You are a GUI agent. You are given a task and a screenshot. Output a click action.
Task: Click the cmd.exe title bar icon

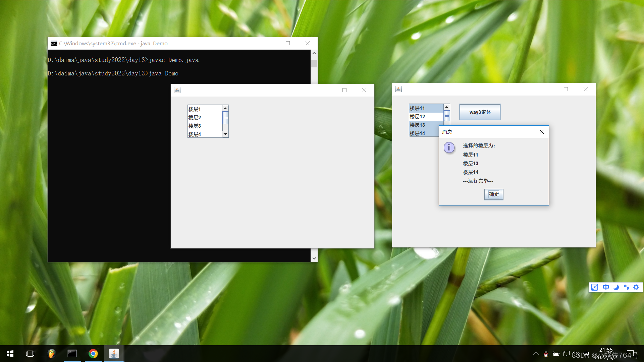[54, 44]
